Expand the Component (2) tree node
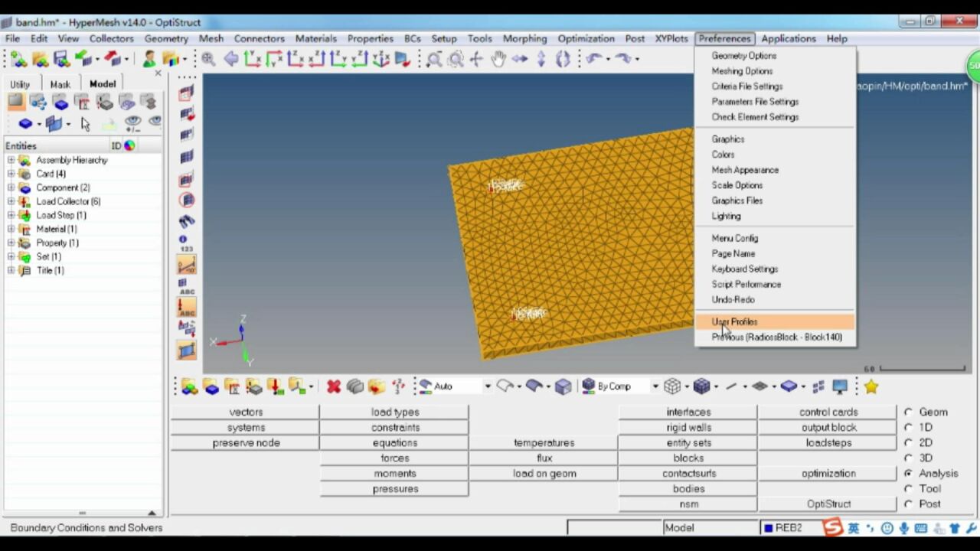Viewport: 980px width, 551px height. point(11,187)
